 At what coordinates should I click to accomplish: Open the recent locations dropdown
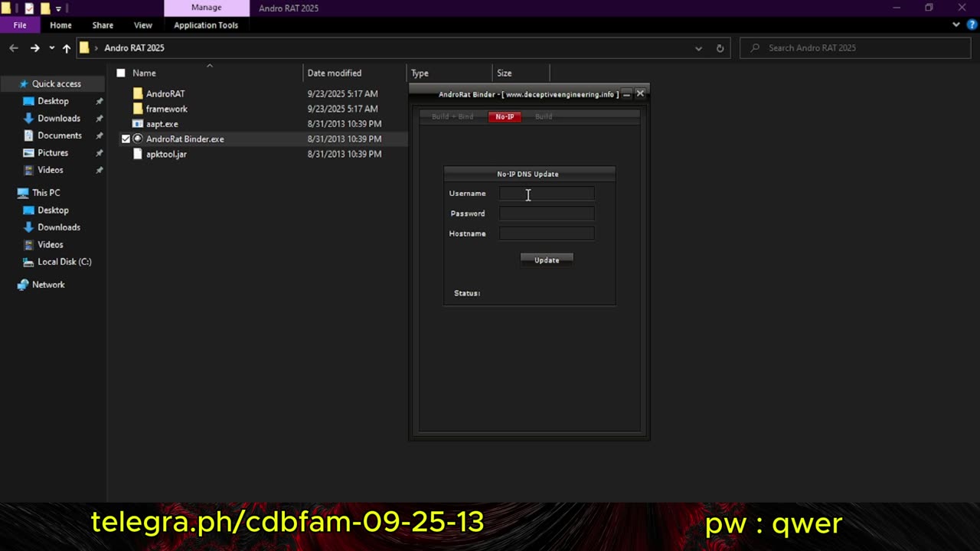pyautogui.click(x=51, y=47)
